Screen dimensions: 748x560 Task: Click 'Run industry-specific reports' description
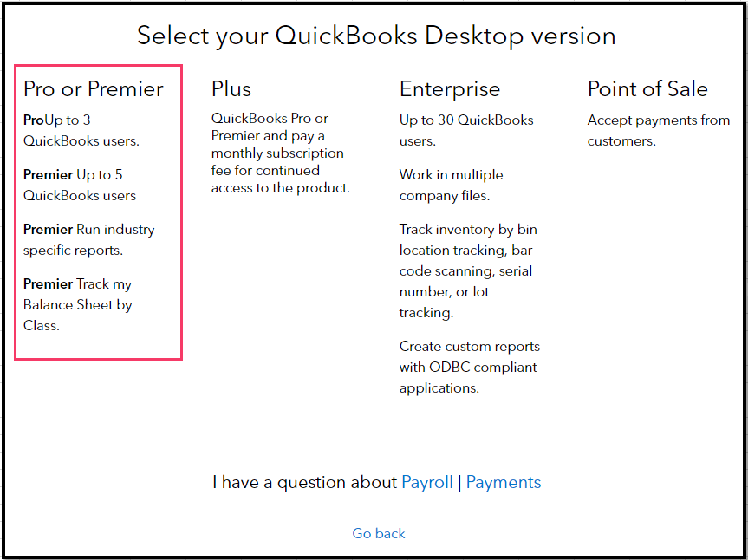(x=91, y=240)
